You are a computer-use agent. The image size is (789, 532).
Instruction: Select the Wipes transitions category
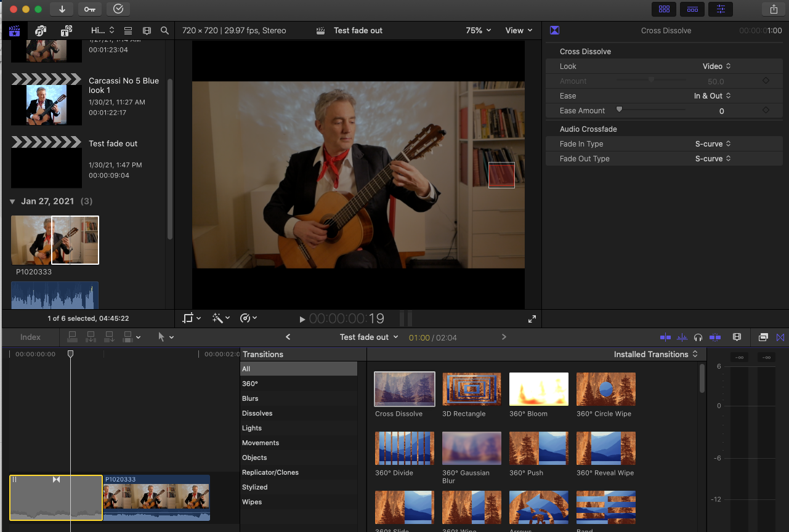[252, 502]
